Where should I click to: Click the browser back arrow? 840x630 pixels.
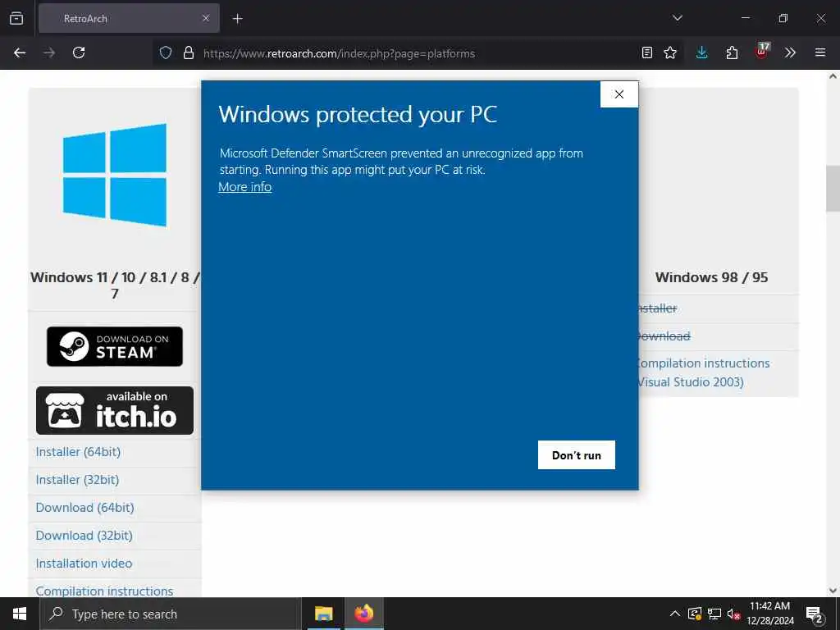(20, 52)
